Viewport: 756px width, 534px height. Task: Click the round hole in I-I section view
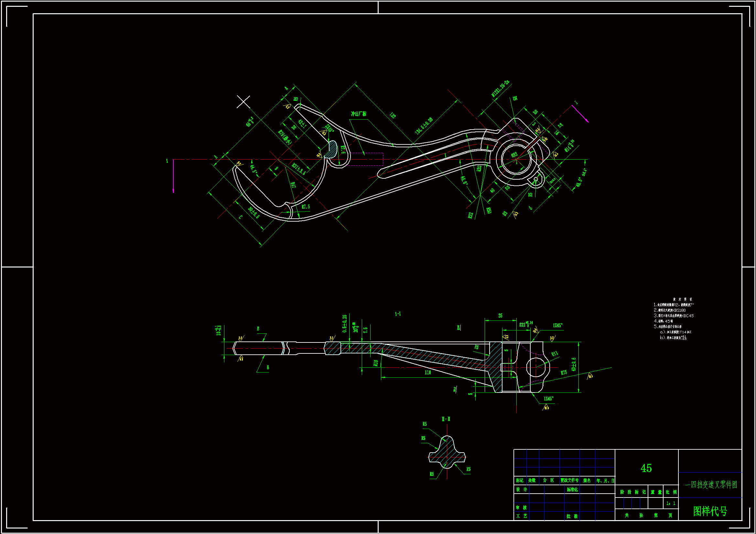pos(536,367)
